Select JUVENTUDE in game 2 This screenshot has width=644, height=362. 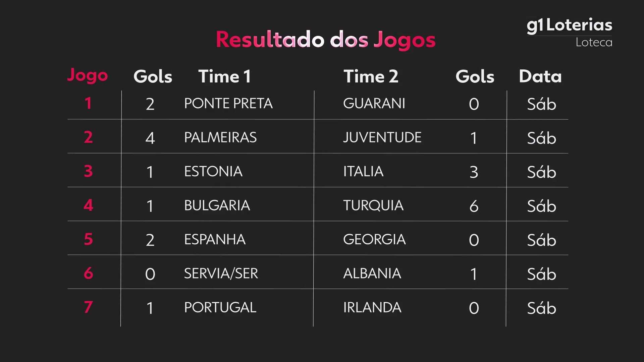click(382, 137)
